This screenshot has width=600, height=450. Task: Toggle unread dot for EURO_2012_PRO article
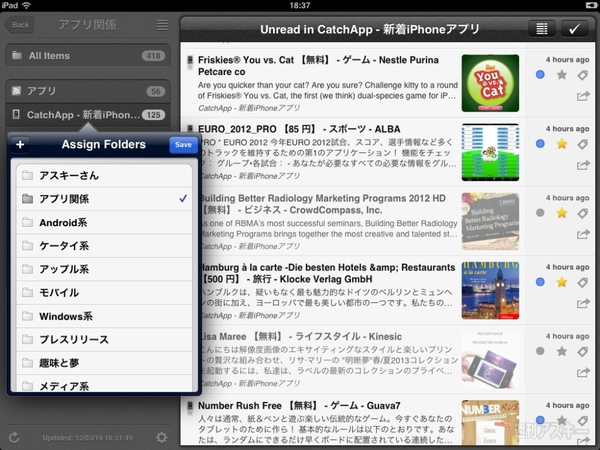(x=540, y=144)
